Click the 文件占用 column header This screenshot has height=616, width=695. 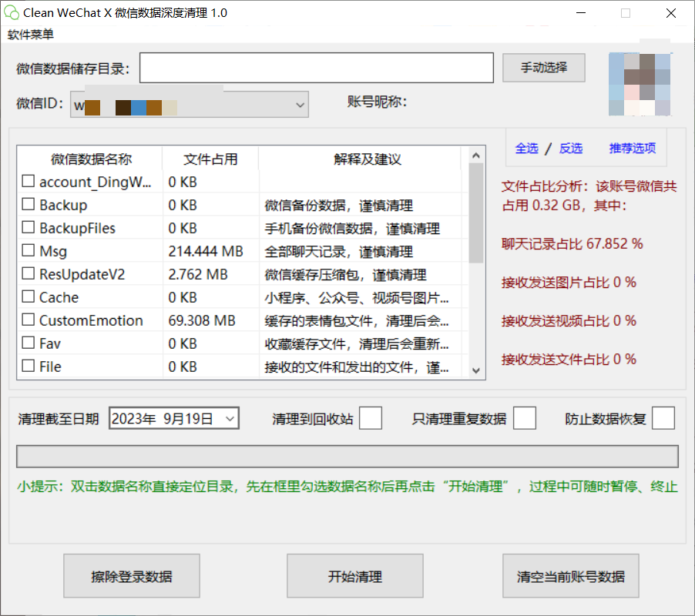pyautogui.click(x=210, y=159)
